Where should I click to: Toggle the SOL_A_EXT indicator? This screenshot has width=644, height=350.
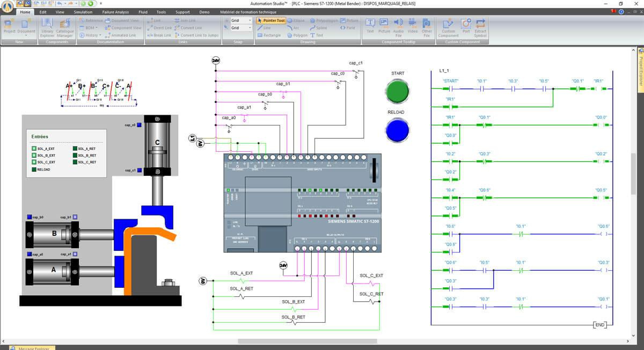(34, 148)
